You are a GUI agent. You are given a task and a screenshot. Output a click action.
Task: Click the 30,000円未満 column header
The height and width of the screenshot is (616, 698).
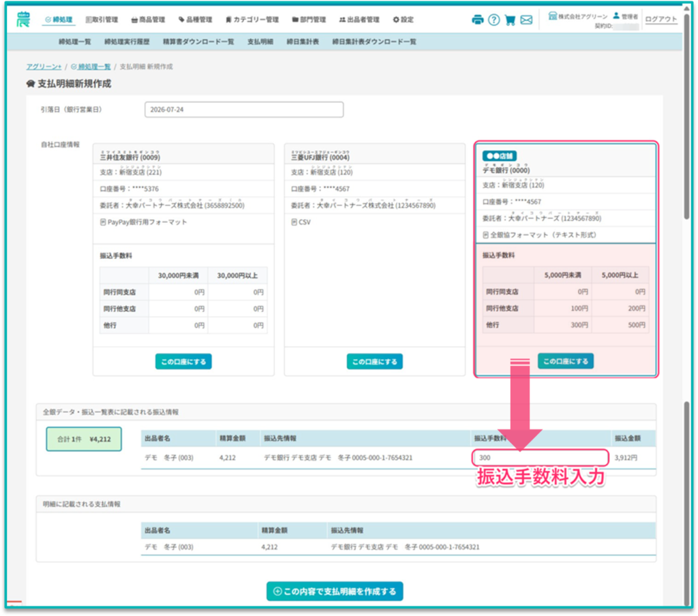tap(179, 275)
